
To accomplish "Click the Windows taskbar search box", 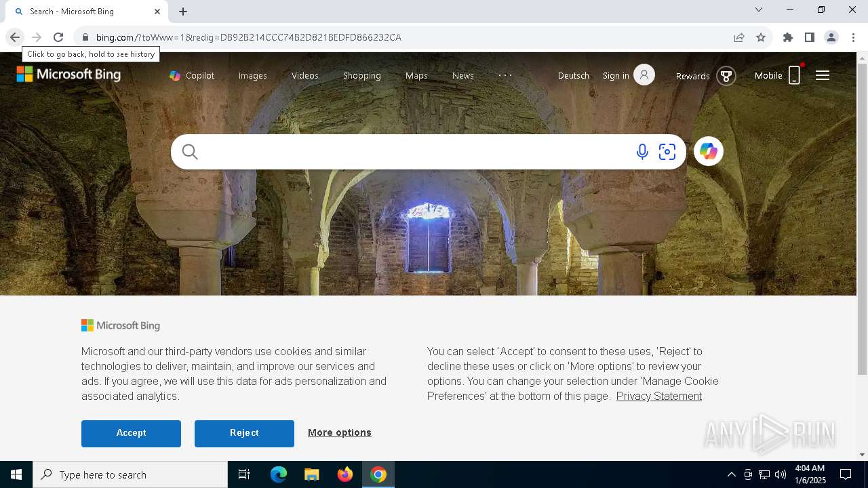I will pyautogui.click(x=130, y=474).
